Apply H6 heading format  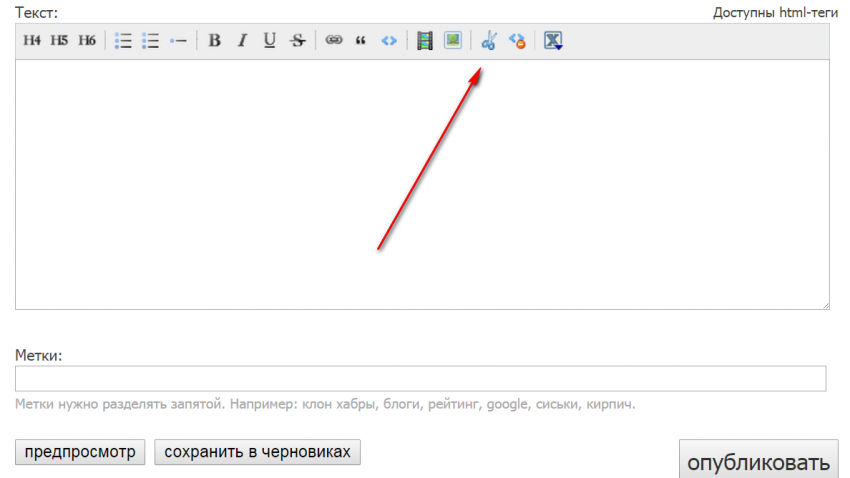(x=87, y=41)
